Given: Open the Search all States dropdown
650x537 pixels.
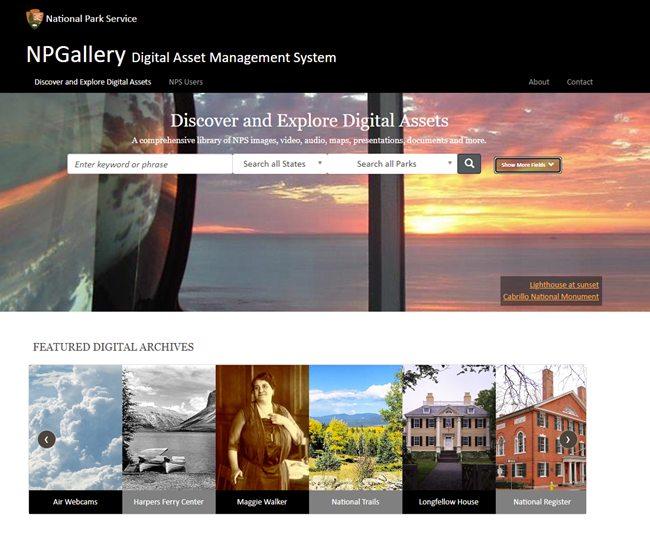Looking at the screenshot, I should (280, 164).
